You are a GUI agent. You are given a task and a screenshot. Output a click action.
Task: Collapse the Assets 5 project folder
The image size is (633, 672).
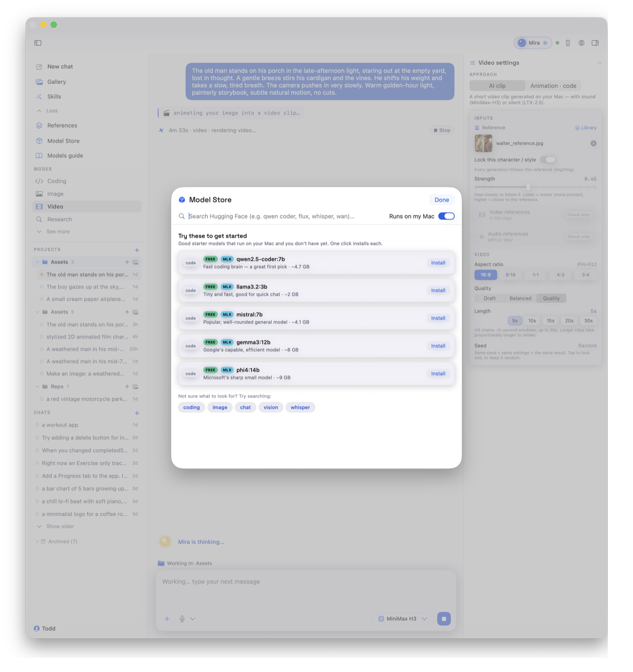[x=37, y=312]
